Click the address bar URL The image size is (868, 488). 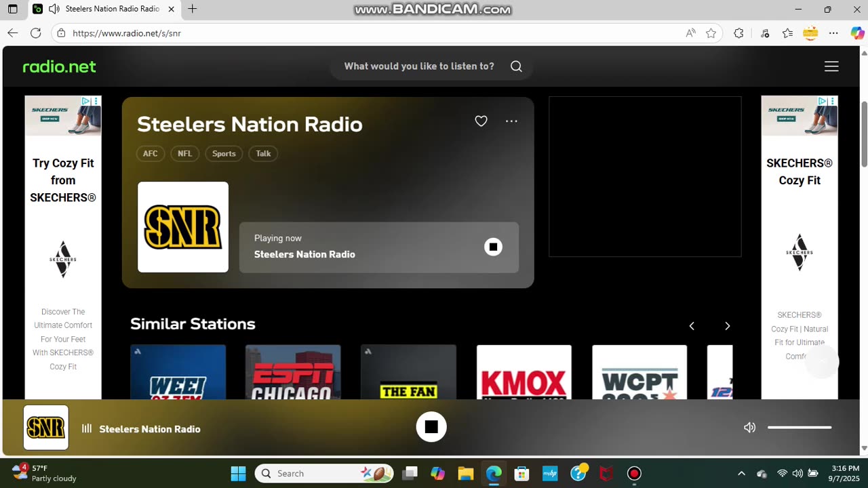click(x=127, y=33)
